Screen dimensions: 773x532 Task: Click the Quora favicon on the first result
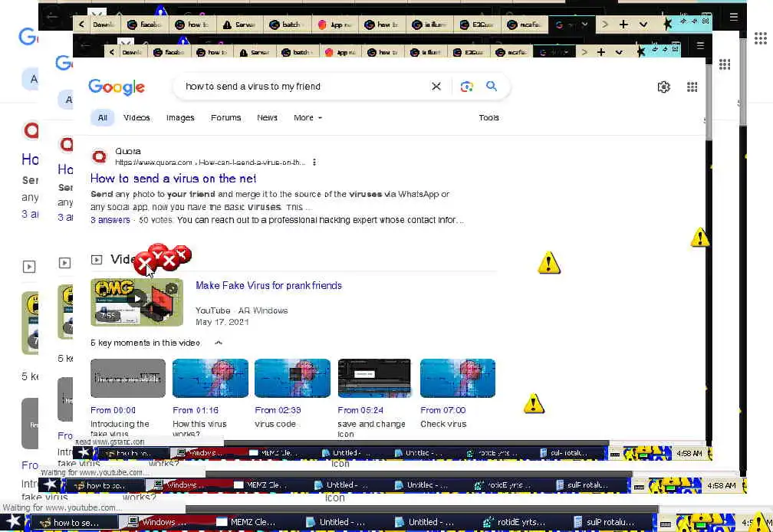(99, 156)
